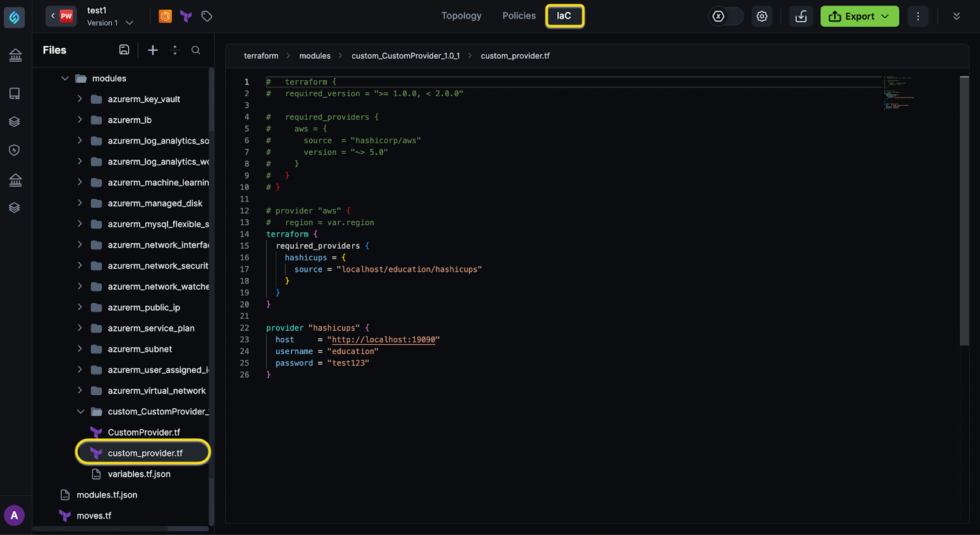Select the azurerm_mysql_flexible_s folder
Screen dimensions: 980x535
point(158,224)
